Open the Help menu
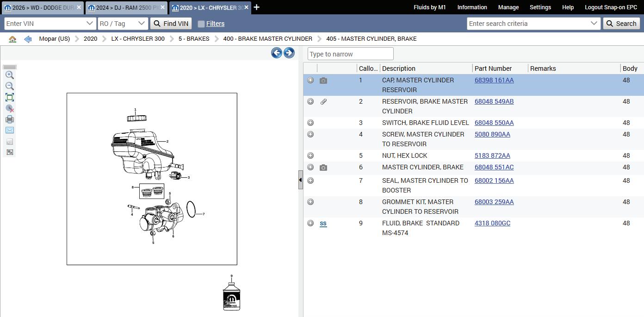Viewport: 644px width, 317px height. click(x=568, y=7)
